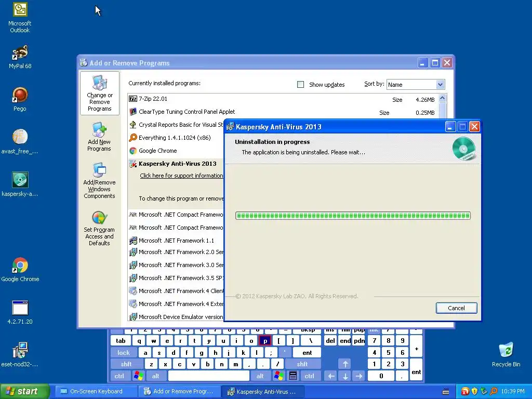Cancel the Kaspersky uninstallation

coord(456,308)
